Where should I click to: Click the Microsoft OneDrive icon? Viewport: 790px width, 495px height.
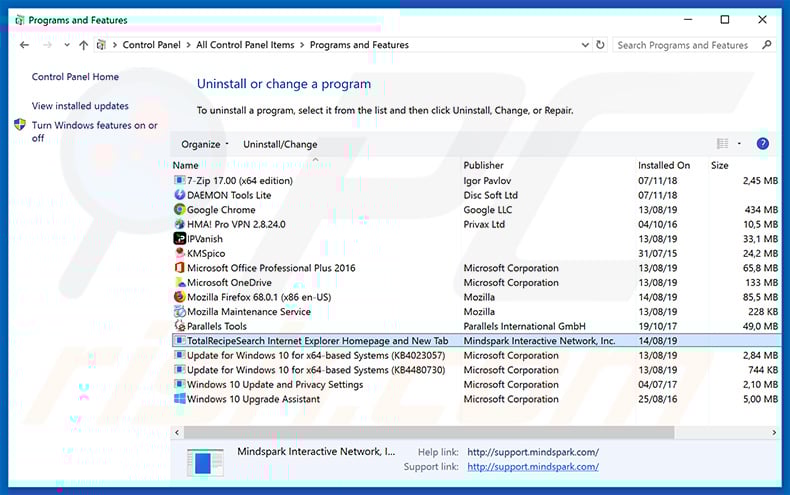179,282
